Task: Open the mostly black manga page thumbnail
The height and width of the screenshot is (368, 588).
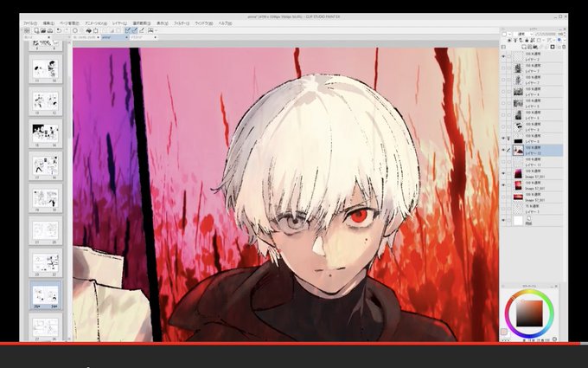Action: 45,133
